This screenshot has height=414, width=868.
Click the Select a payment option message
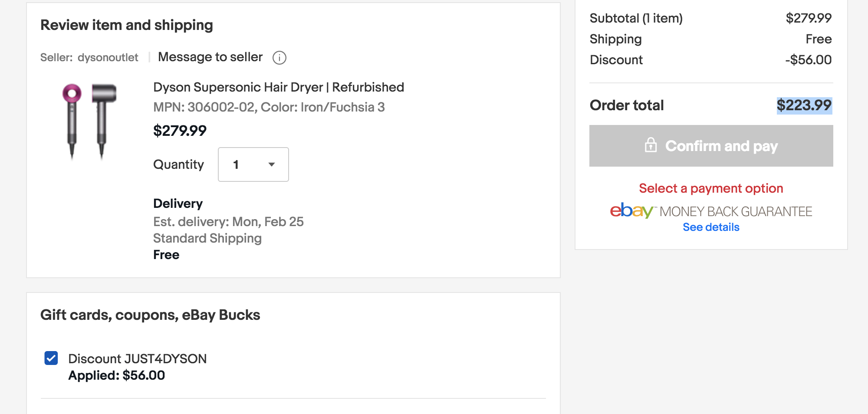pos(710,188)
